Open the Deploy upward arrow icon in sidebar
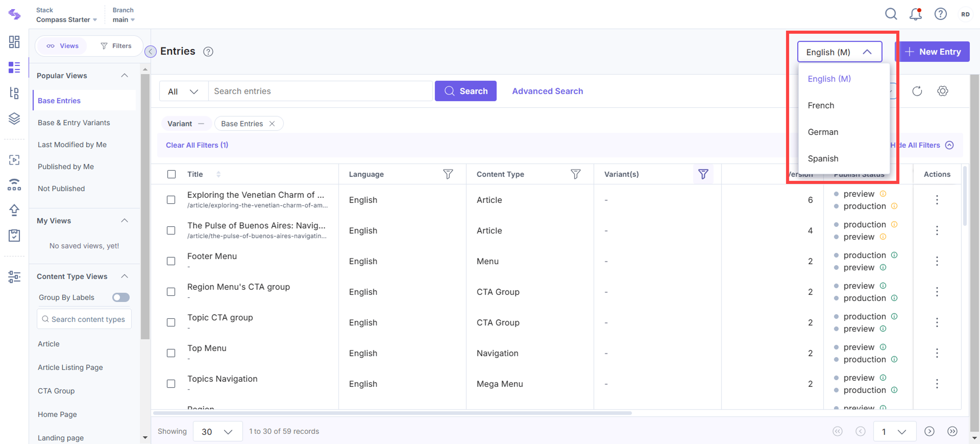The image size is (980, 444). tap(14, 210)
